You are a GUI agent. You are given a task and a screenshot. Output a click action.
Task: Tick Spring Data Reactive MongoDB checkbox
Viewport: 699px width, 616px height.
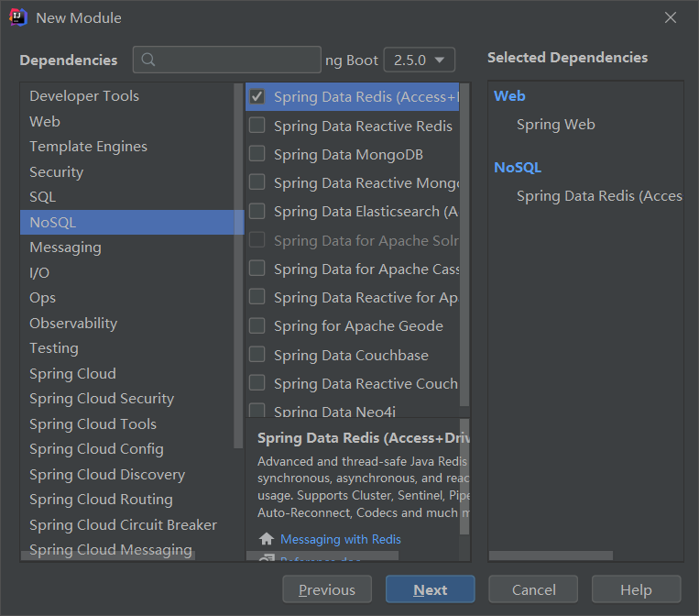click(x=257, y=182)
